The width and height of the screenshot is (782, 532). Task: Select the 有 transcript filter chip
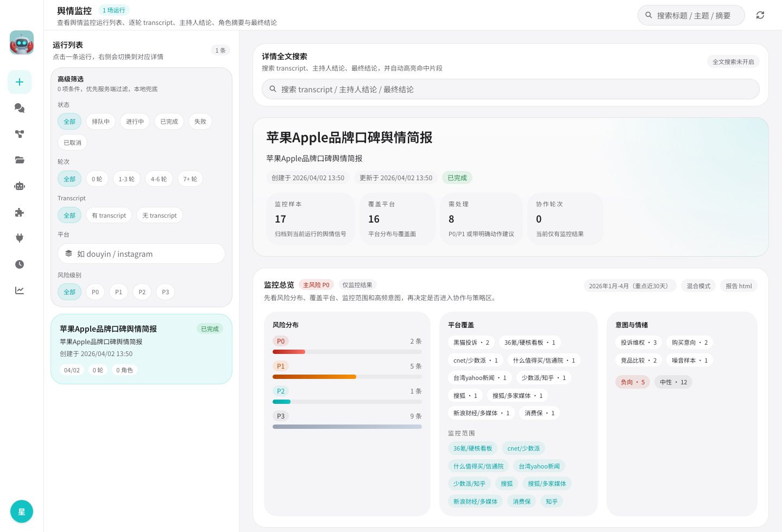coord(109,216)
